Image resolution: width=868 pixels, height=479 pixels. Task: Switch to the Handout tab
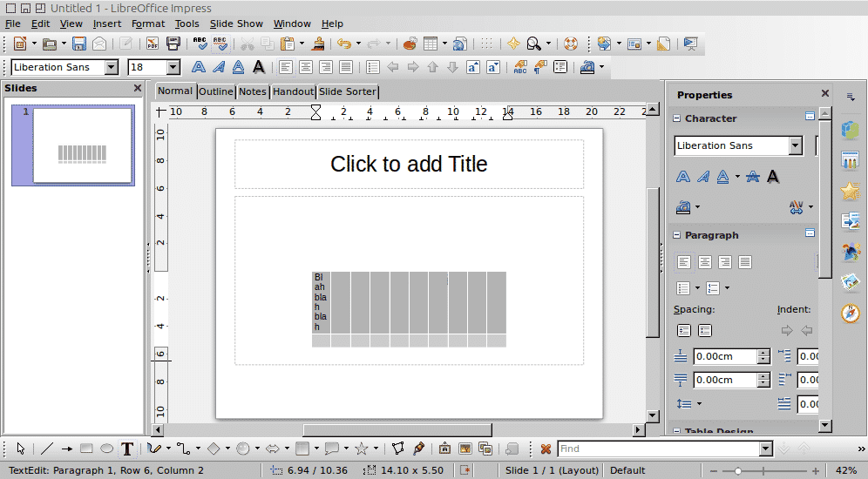294,91
